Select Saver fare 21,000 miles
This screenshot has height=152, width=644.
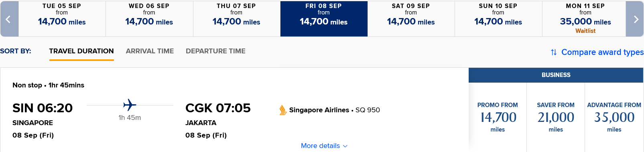coord(556,117)
